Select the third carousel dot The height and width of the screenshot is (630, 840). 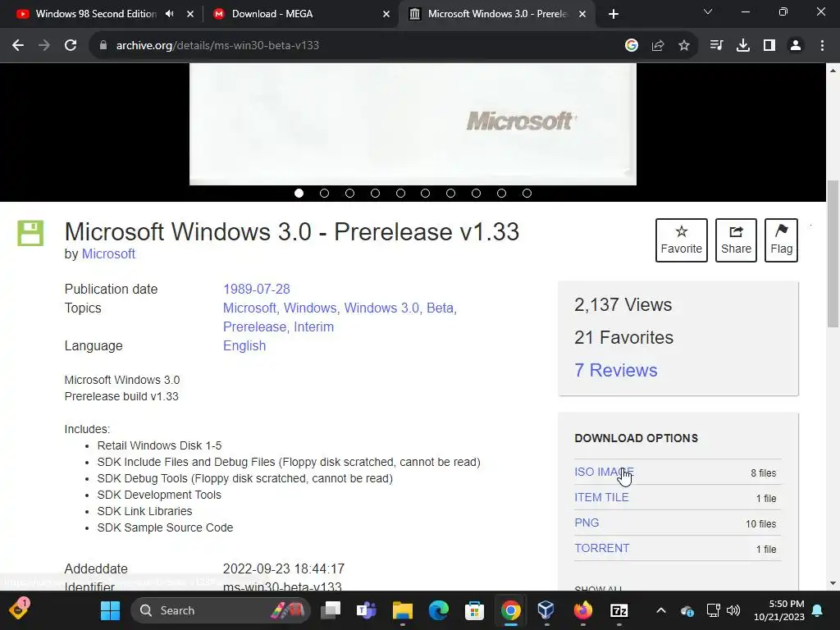click(x=349, y=194)
